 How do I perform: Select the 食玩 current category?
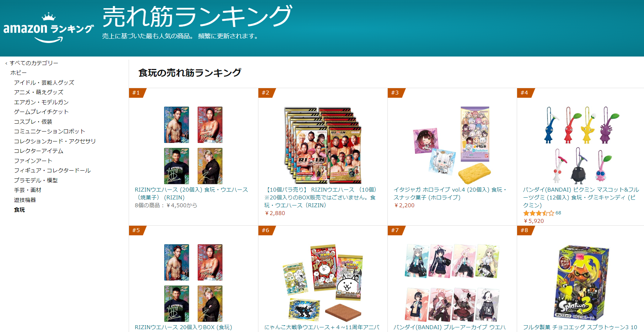click(20, 210)
